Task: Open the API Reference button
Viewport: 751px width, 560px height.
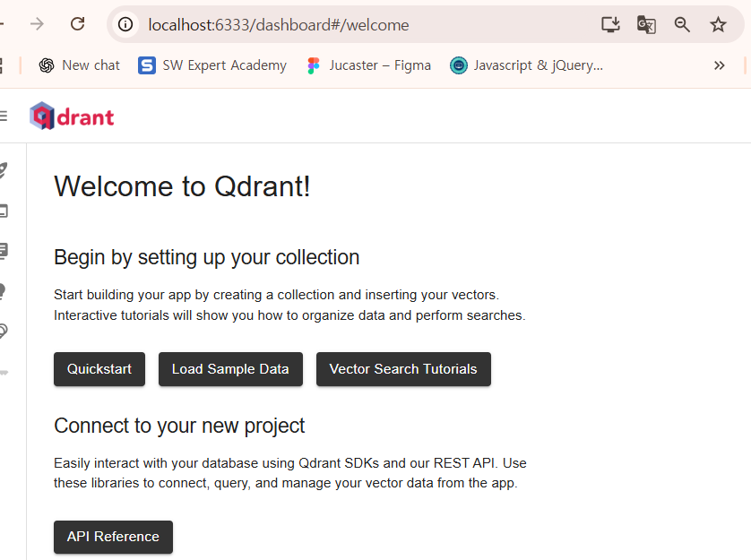Action: pos(113,537)
